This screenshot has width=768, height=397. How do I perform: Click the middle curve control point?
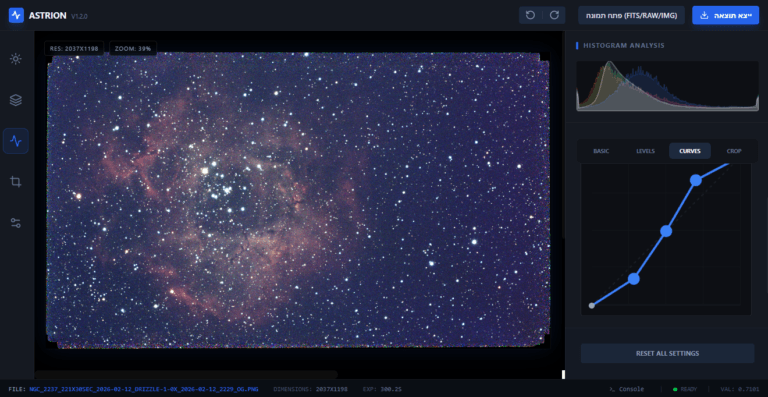point(666,231)
